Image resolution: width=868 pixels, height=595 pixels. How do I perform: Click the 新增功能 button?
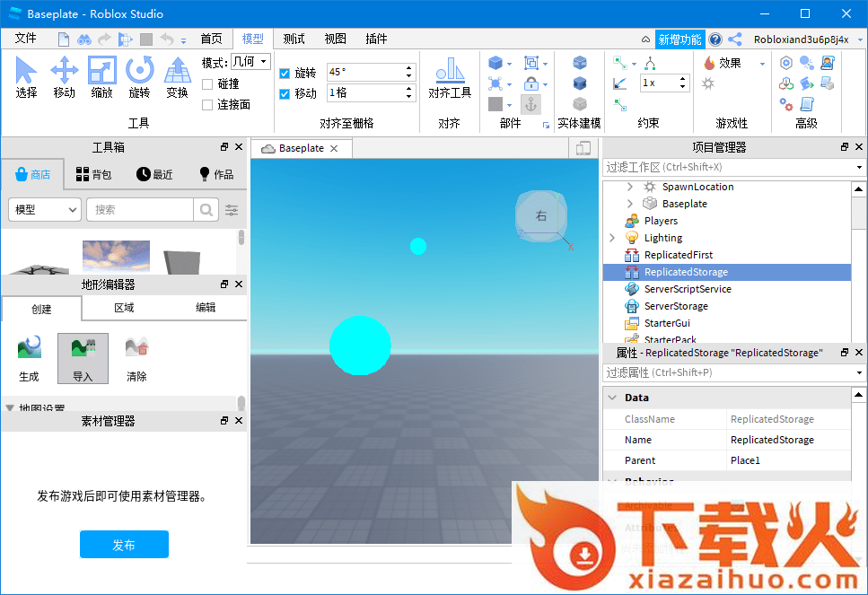(x=679, y=39)
